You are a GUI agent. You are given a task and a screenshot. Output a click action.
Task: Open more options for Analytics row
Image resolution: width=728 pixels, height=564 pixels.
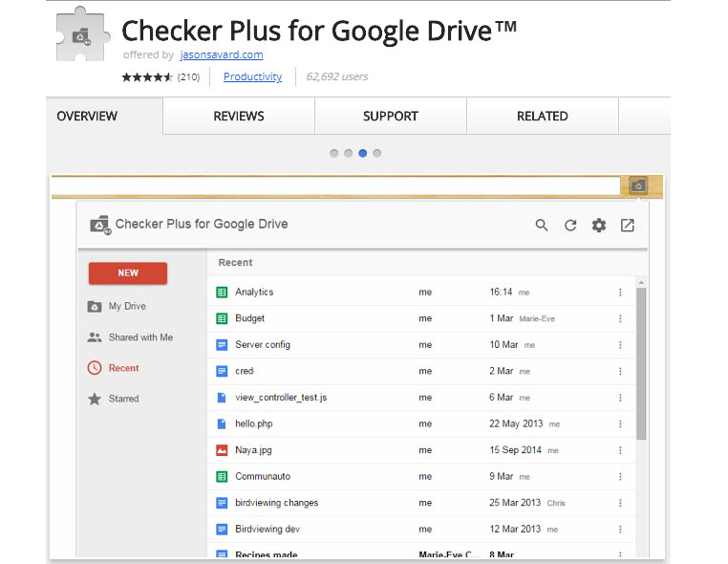[x=620, y=293]
